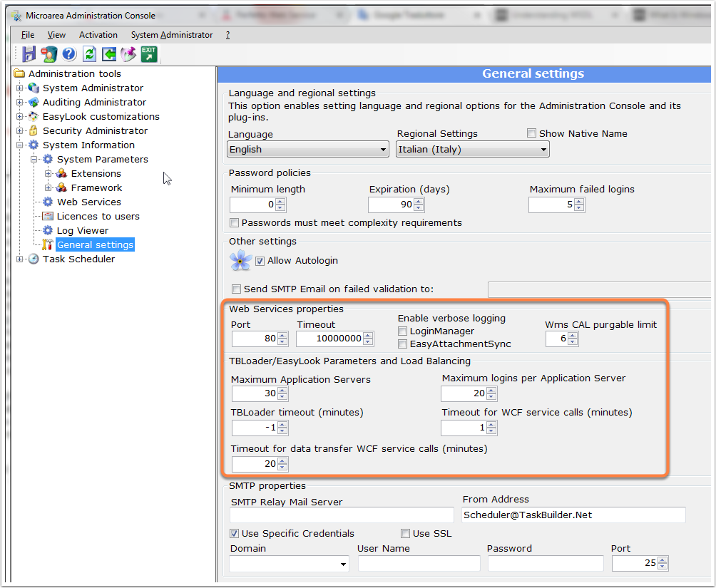This screenshot has width=716, height=588.
Task: Open the System Administrator menu
Action: tap(172, 35)
